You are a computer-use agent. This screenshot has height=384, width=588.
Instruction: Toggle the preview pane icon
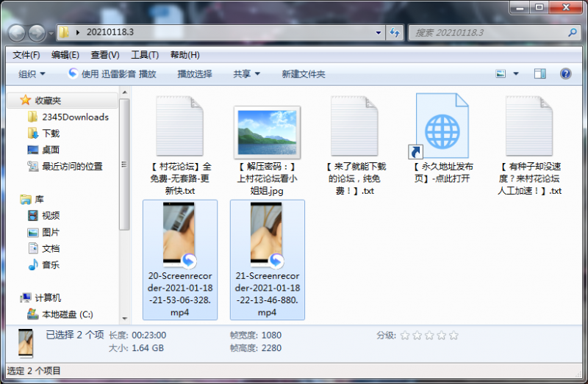(x=539, y=73)
